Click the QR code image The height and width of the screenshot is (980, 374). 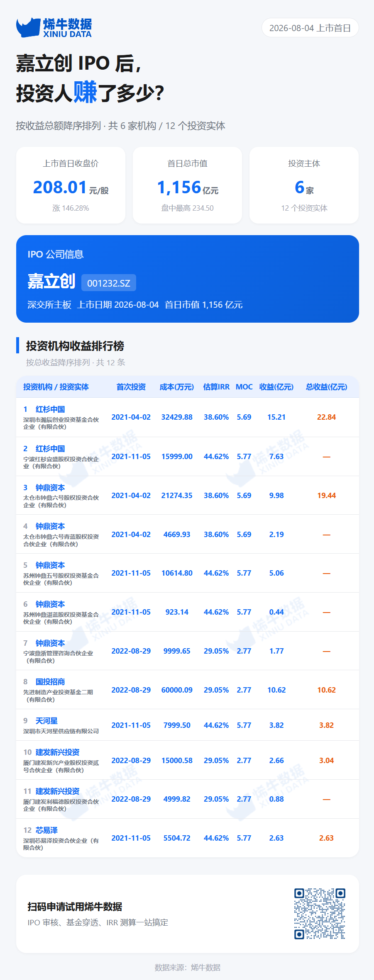(x=320, y=913)
